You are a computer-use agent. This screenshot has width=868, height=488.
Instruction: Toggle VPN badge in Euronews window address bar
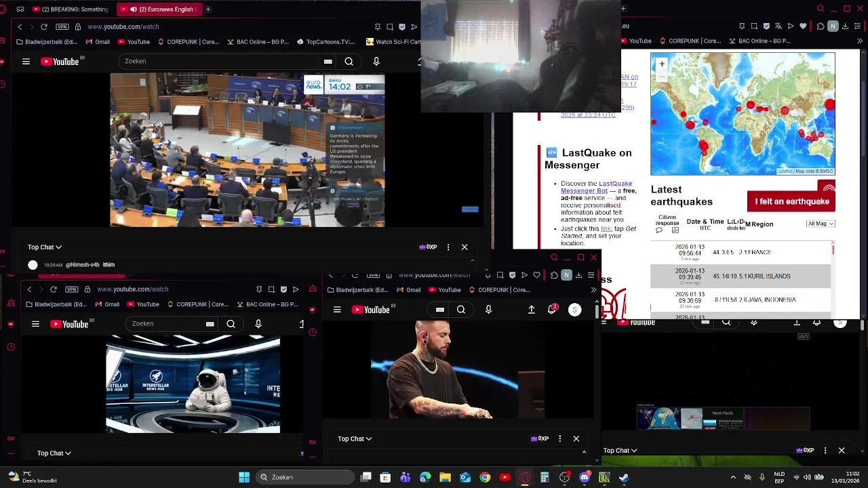[63, 26]
